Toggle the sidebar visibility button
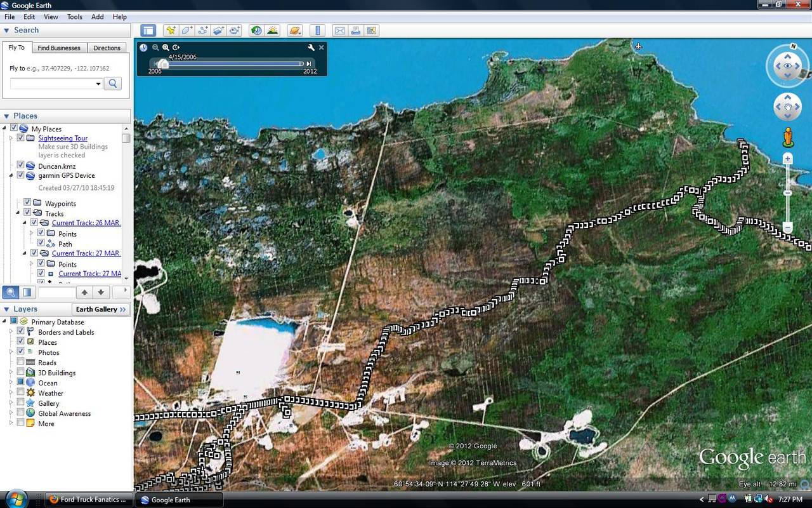Viewport: 812px width, 508px height. click(148, 30)
